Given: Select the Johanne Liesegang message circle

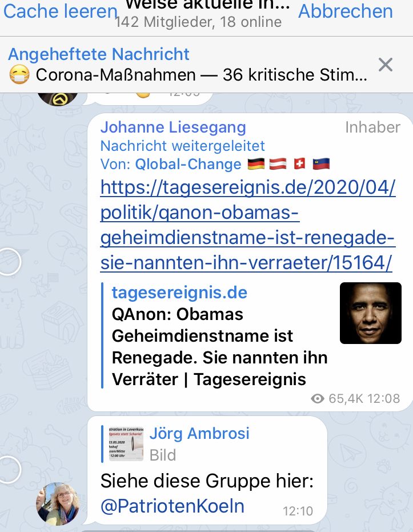Looking at the screenshot, I should (x=9, y=261).
